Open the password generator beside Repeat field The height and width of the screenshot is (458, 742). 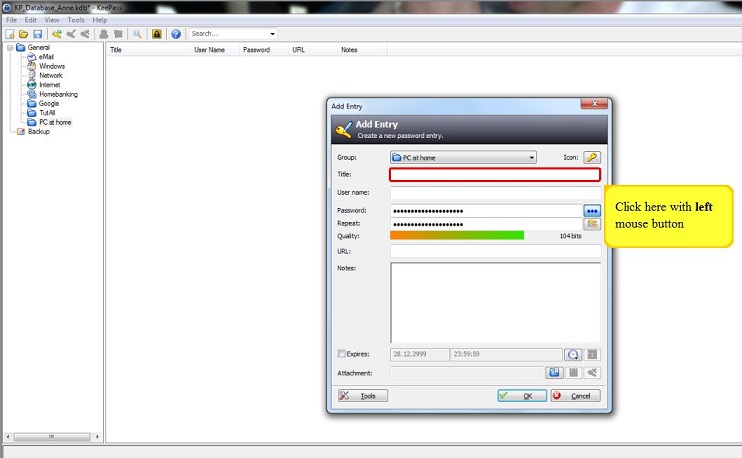[x=592, y=224]
